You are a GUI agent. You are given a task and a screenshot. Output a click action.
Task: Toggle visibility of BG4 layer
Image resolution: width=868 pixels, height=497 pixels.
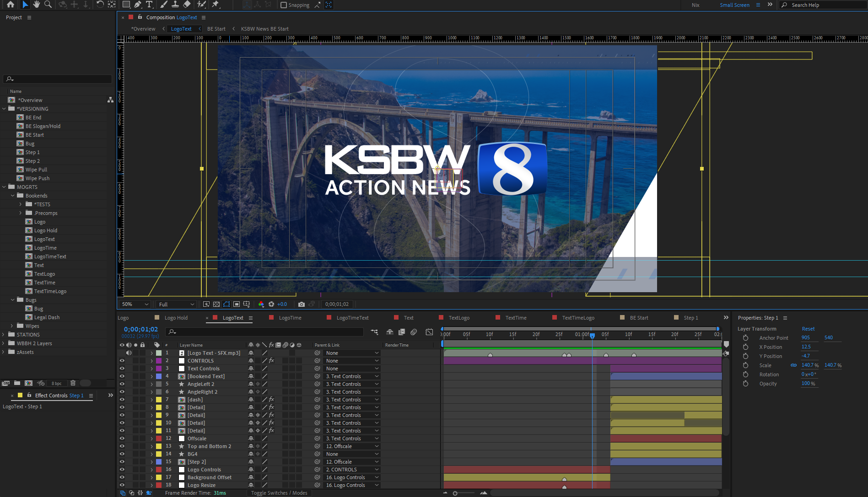[122, 454]
